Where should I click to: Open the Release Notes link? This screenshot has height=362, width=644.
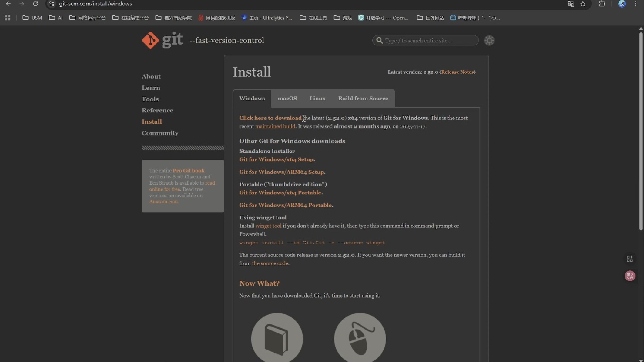457,72
